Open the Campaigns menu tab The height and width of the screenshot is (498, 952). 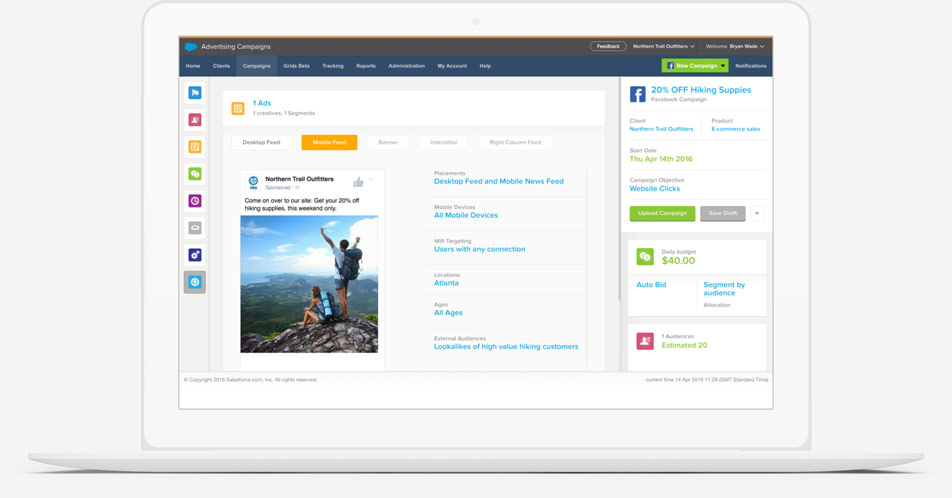(x=256, y=66)
